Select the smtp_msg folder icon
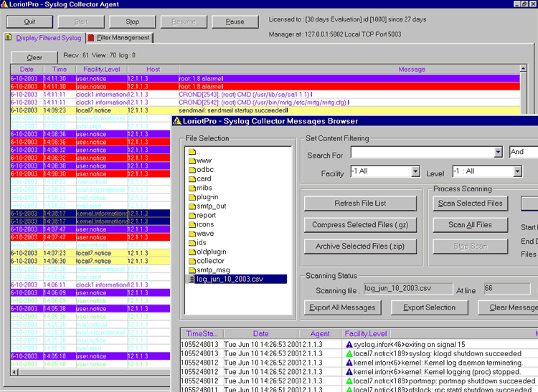 [x=192, y=270]
